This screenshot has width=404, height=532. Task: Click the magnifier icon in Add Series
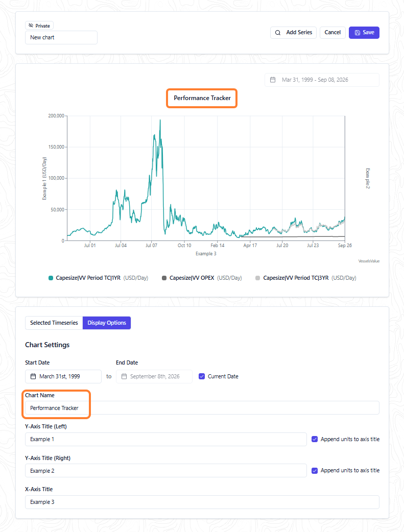coord(278,33)
